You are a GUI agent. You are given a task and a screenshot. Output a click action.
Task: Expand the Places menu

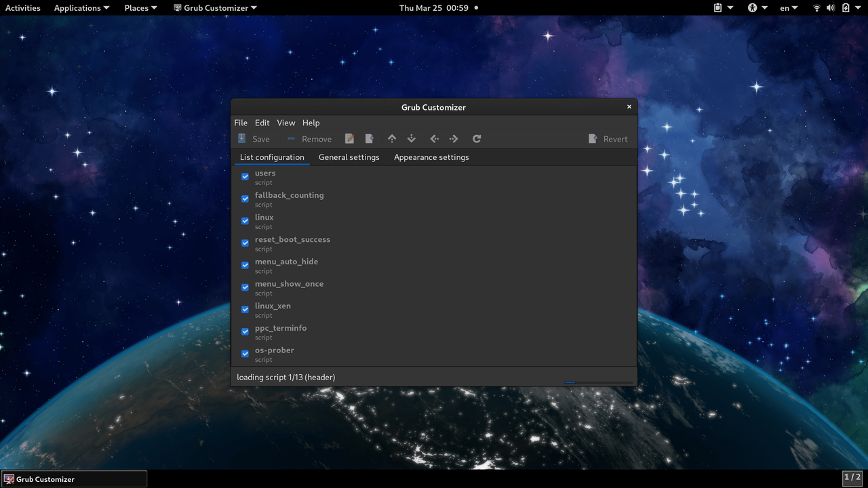pos(140,8)
